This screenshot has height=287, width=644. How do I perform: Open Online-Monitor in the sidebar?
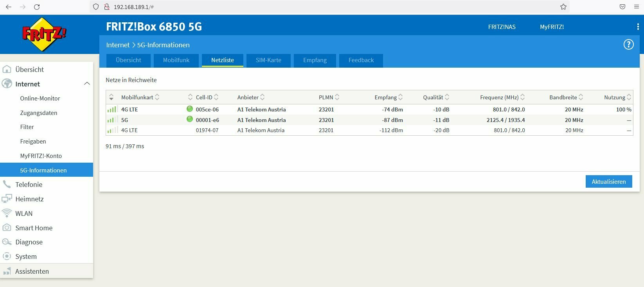tap(40, 98)
